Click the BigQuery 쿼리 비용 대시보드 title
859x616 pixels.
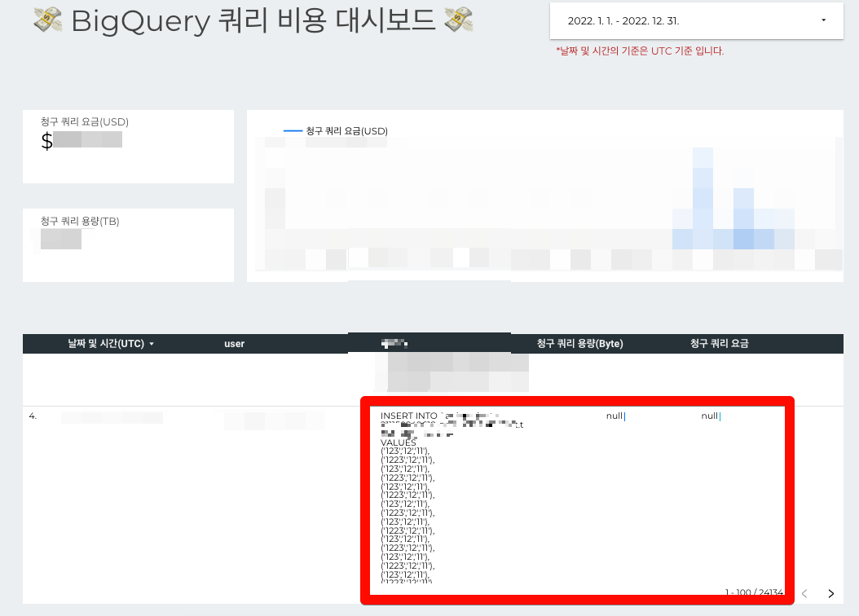253,21
